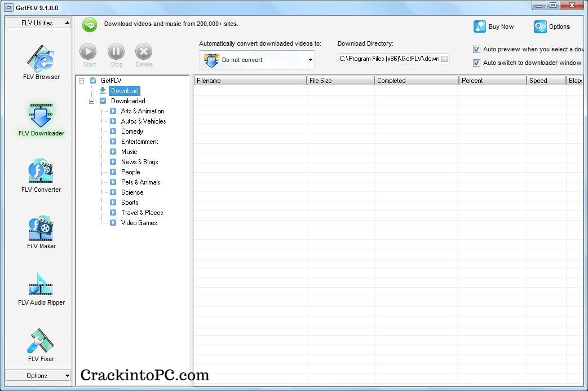Click the Autos & Vehicles category icon
The image size is (588, 391).
click(113, 121)
